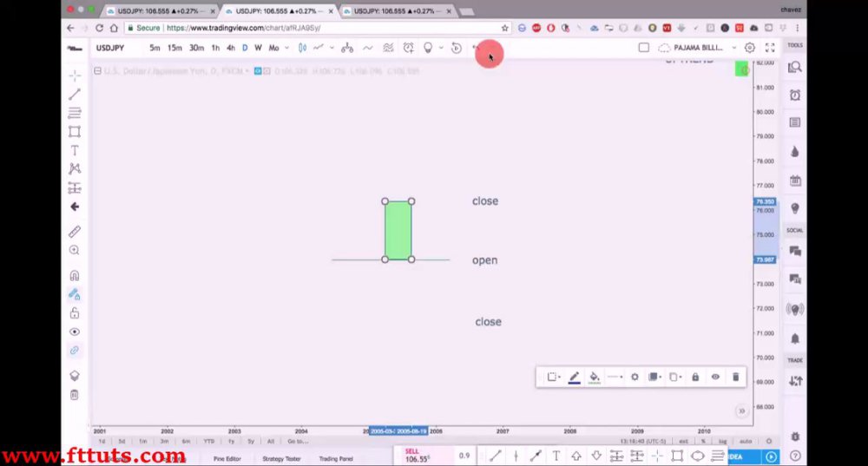
Task: Toggle the drawings sync link icon
Action: pos(74,351)
